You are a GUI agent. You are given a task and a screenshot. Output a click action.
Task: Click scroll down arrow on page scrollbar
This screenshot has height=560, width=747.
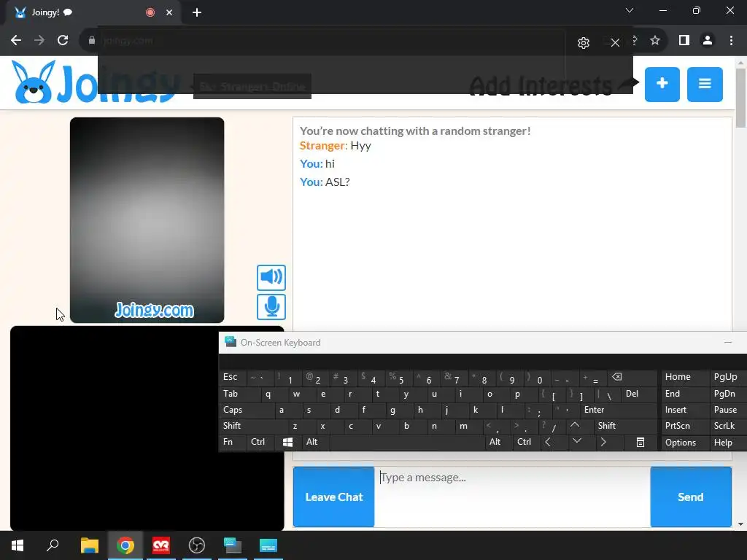[740, 524]
